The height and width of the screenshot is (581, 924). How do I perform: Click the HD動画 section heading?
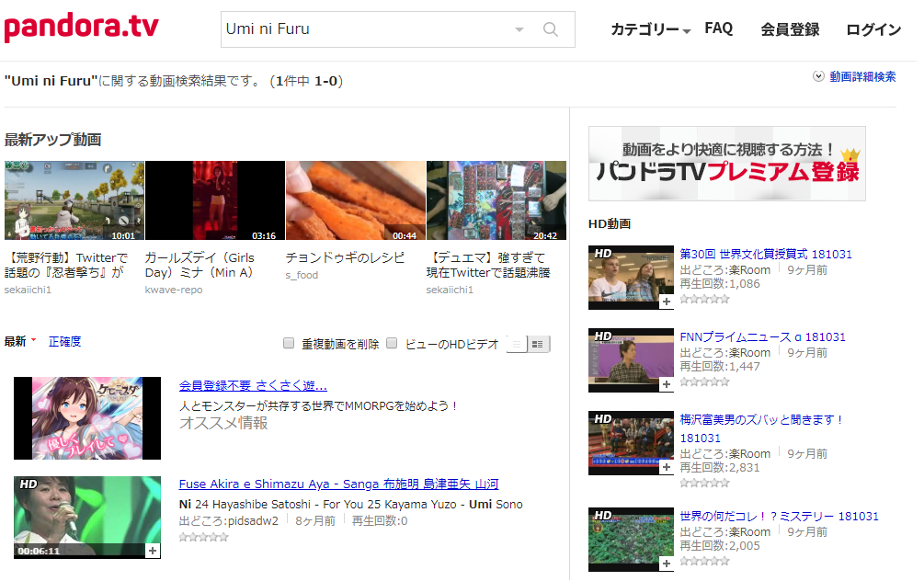(610, 224)
